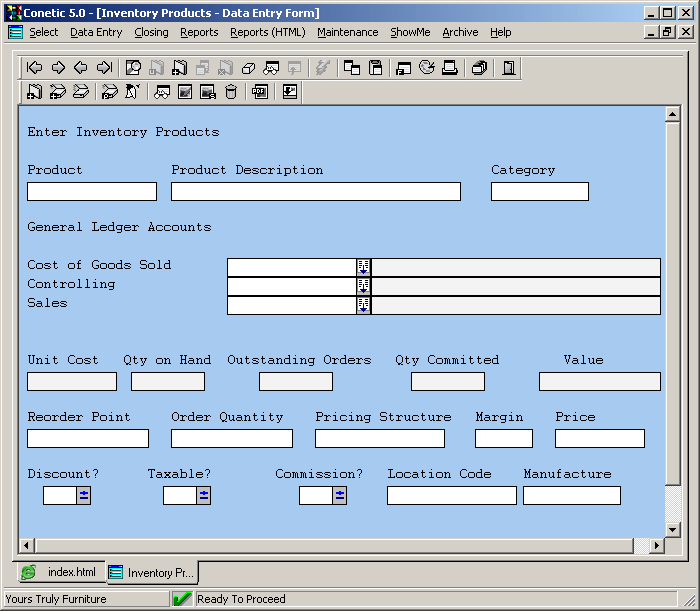Open the Reports (HTML) menu
The image size is (700, 611).
click(267, 32)
